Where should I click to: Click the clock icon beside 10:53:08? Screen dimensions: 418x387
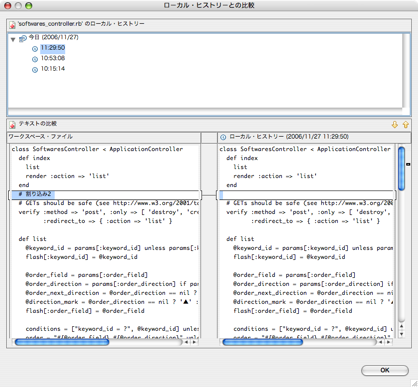coord(35,59)
